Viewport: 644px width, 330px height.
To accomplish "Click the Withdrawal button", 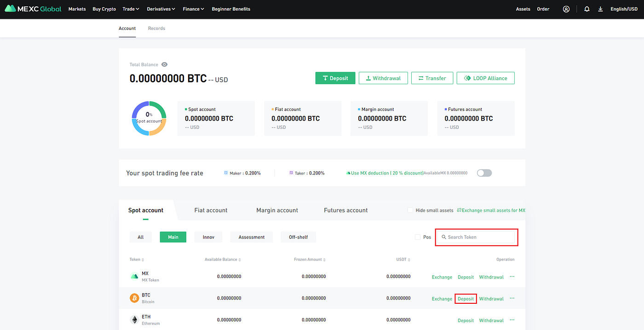I will (x=383, y=78).
